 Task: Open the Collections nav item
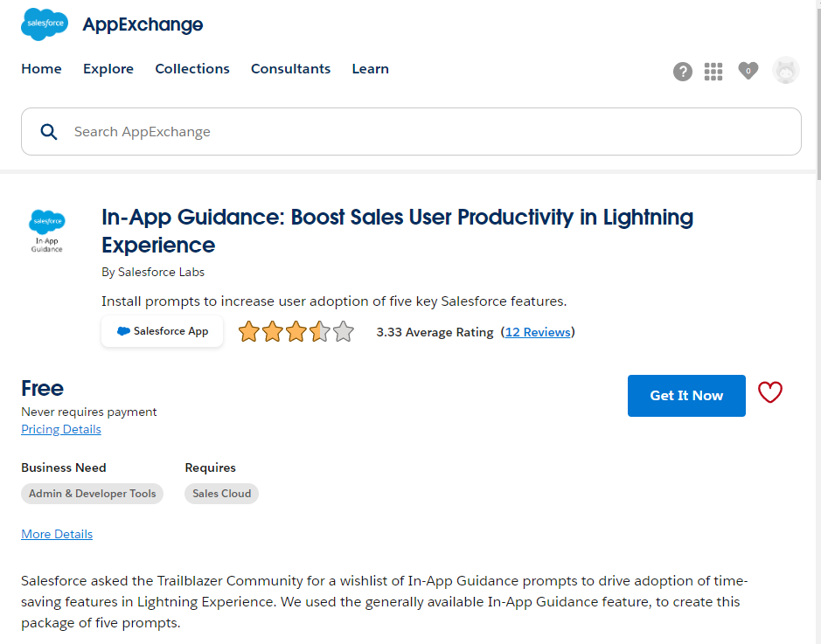point(192,69)
